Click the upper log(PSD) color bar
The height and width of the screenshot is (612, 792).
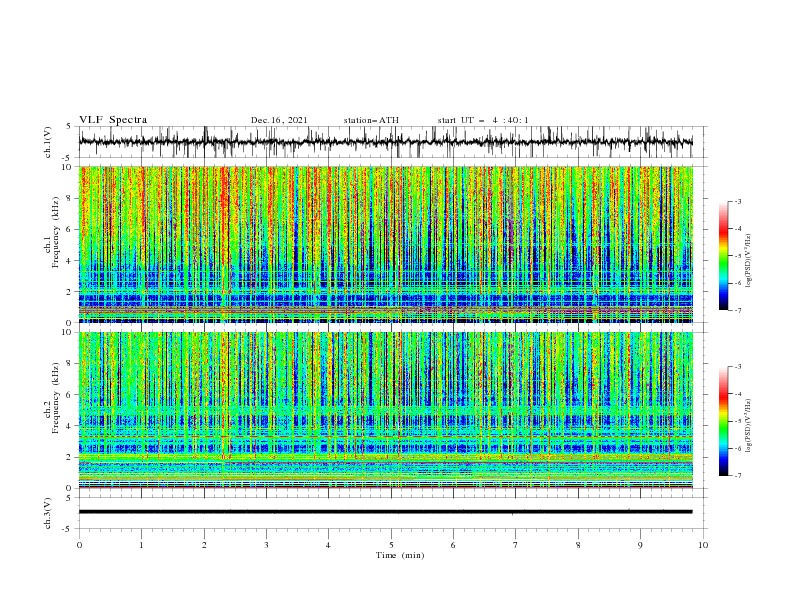point(723,256)
